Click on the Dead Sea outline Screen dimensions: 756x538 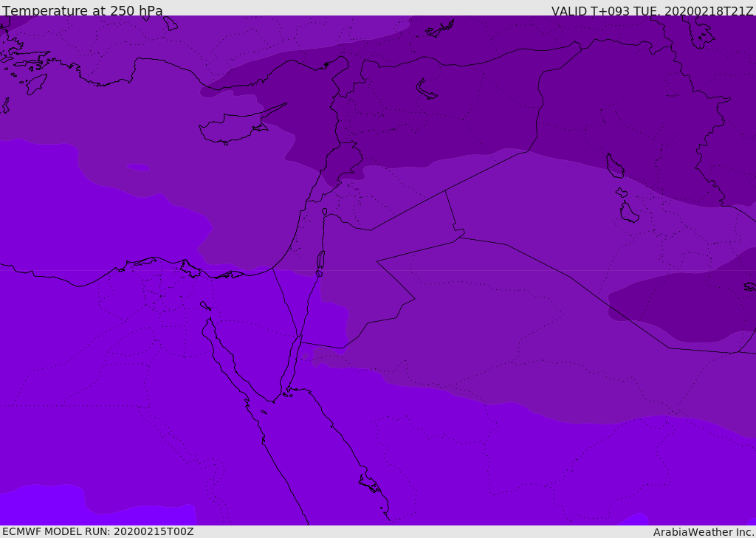(320, 260)
